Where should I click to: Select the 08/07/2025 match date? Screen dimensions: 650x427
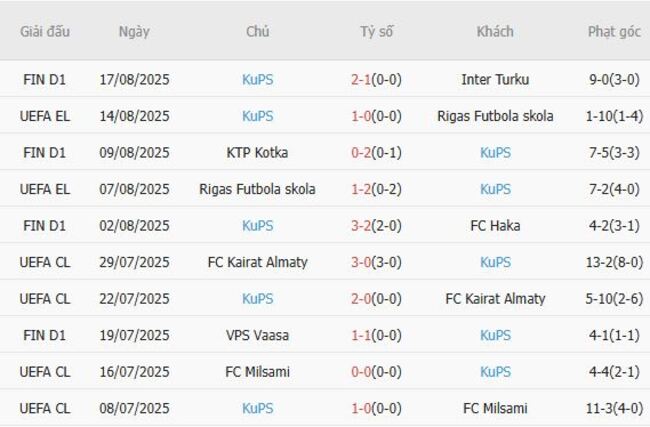pos(134,408)
